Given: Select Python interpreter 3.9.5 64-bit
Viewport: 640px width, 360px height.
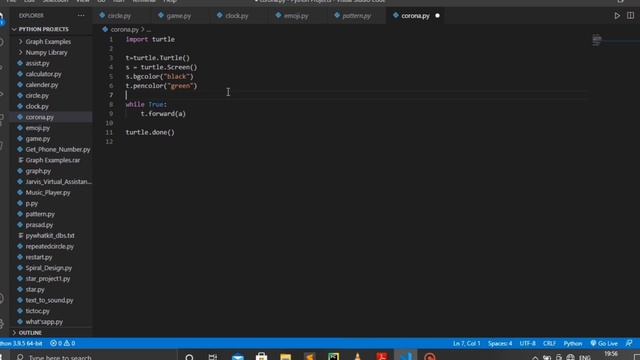Looking at the screenshot, I should coord(21,343).
